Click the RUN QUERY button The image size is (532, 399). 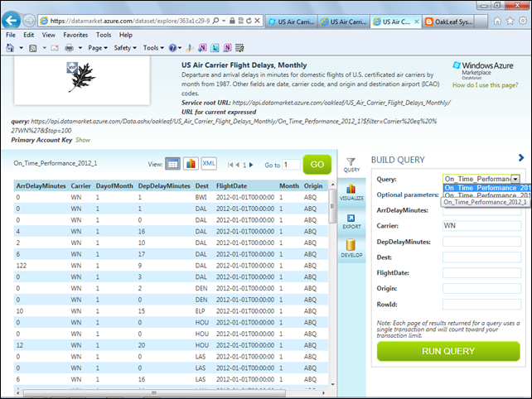click(x=448, y=351)
